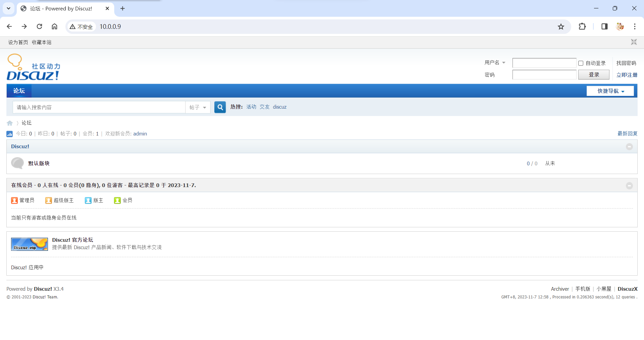The width and height of the screenshot is (644, 340).
Task: Click the text 当前只有游客或隐身会员在线
Action: click(44, 218)
